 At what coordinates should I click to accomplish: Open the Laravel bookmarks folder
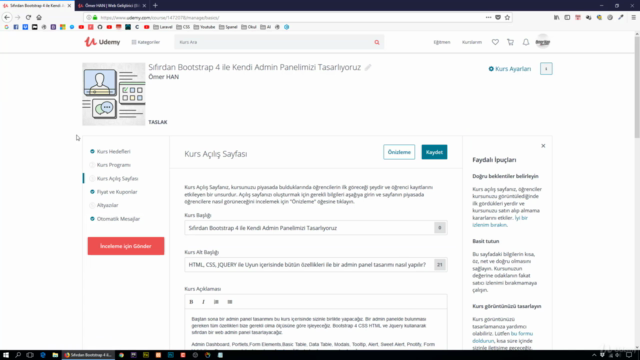click(163, 27)
